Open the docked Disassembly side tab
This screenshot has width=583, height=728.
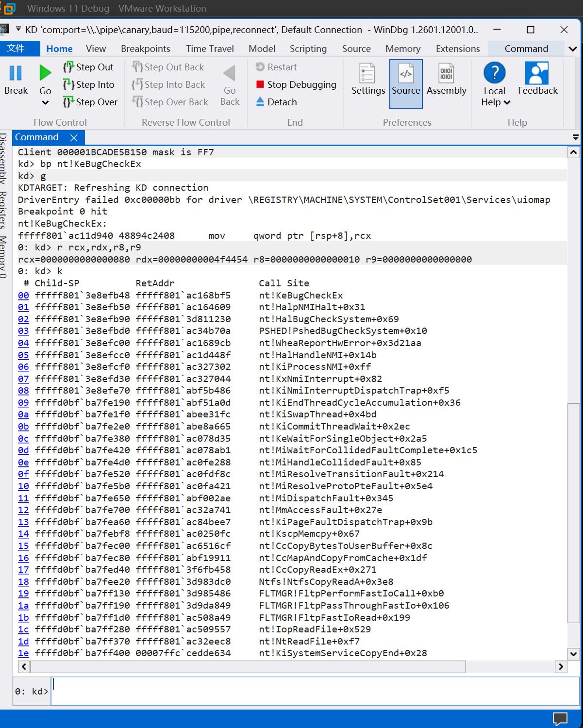(x=4, y=159)
